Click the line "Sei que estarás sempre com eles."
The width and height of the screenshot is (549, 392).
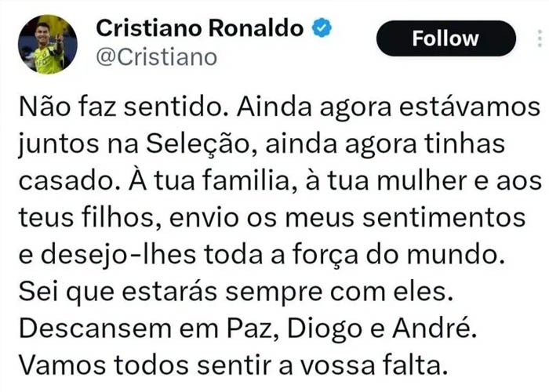[x=236, y=292]
